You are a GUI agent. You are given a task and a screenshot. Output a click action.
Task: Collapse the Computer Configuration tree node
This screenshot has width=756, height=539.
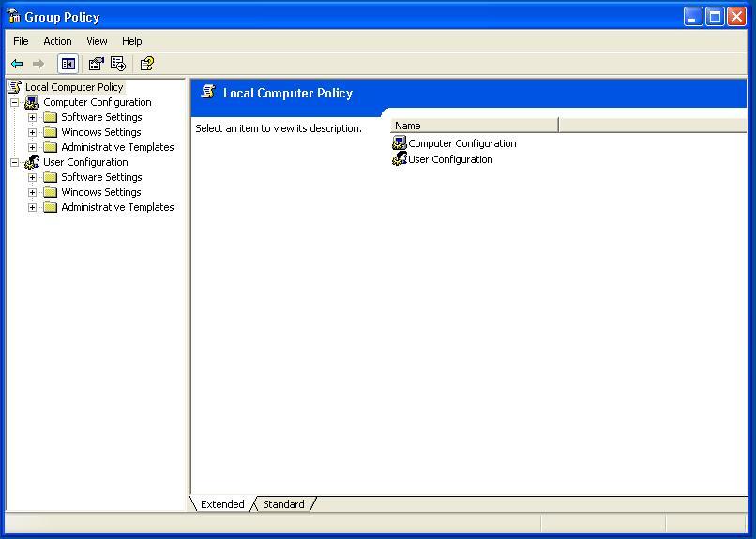(14, 102)
